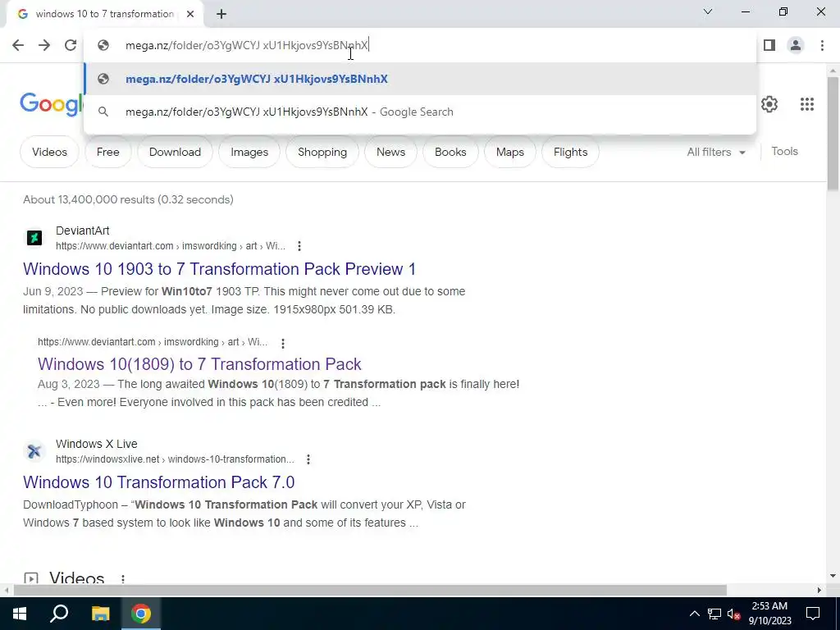Go forward with the browser arrow
840x630 pixels.
click(x=44, y=45)
